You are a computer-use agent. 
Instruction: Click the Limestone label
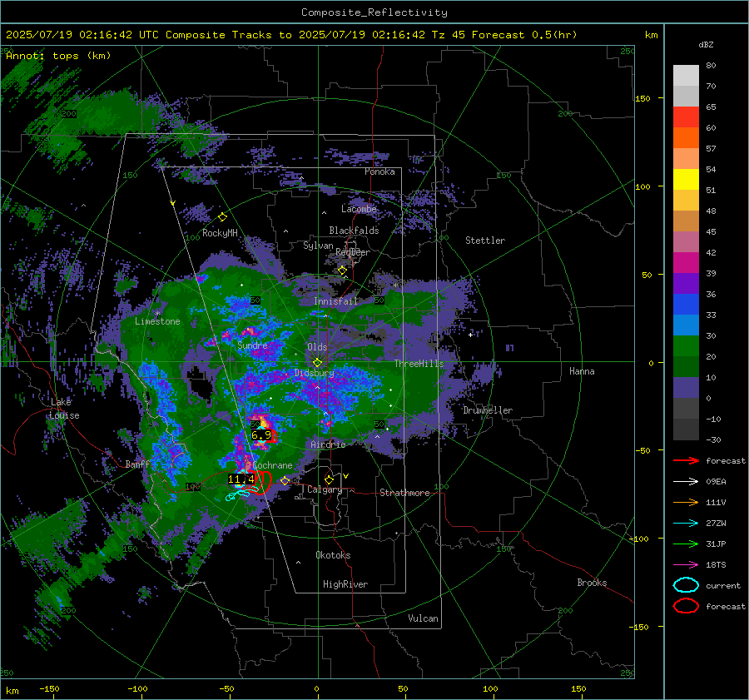pos(157,321)
